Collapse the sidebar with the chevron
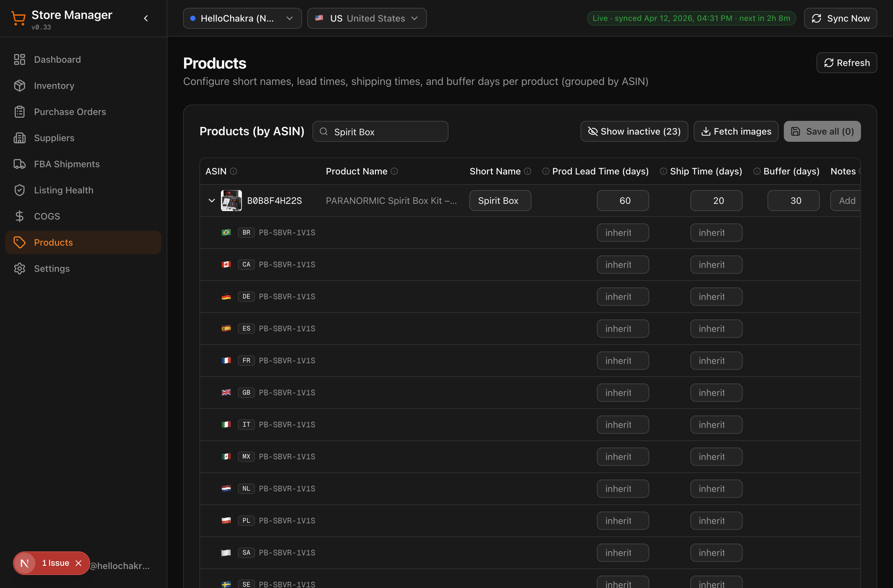 coord(146,18)
